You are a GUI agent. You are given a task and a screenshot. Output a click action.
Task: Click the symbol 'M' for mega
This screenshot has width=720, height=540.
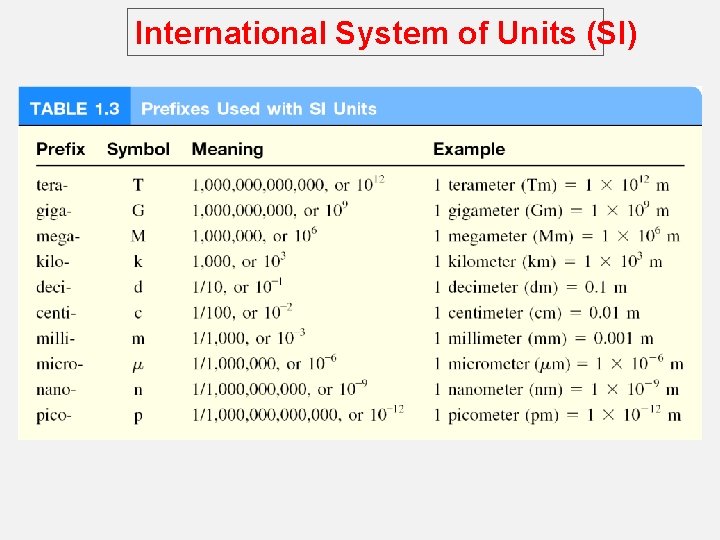point(138,236)
